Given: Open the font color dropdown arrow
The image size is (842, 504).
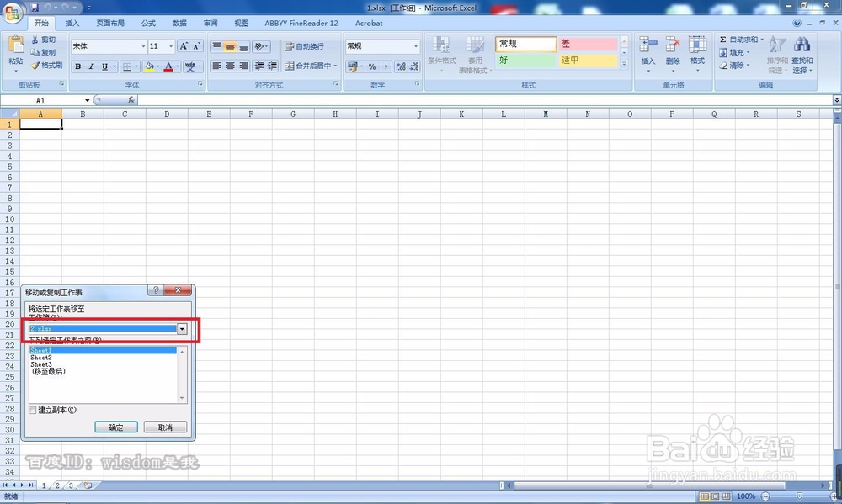Looking at the screenshot, I should (178, 66).
